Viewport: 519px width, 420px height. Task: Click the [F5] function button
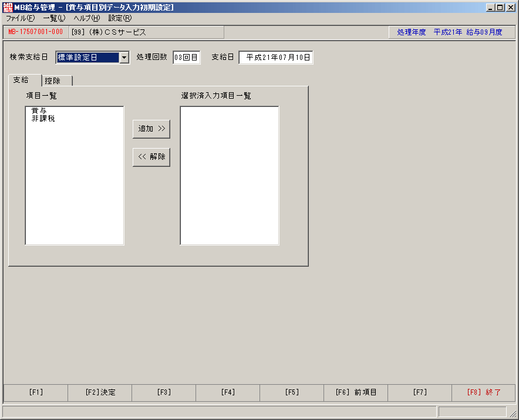[x=292, y=392]
